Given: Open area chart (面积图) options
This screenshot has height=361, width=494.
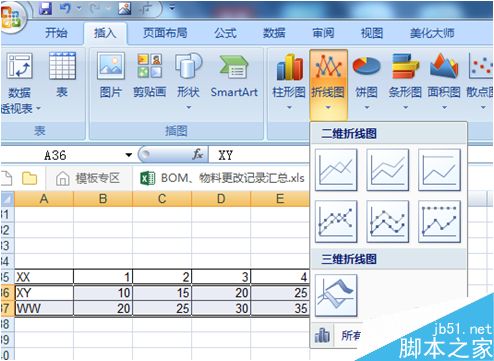Looking at the screenshot, I should 444,82.
